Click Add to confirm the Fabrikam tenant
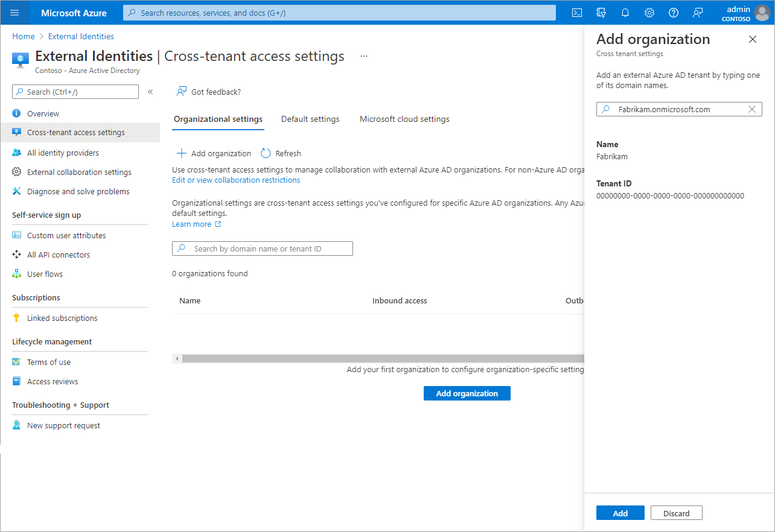This screenshot has width=775, height=532. click(x=620, y=512)
